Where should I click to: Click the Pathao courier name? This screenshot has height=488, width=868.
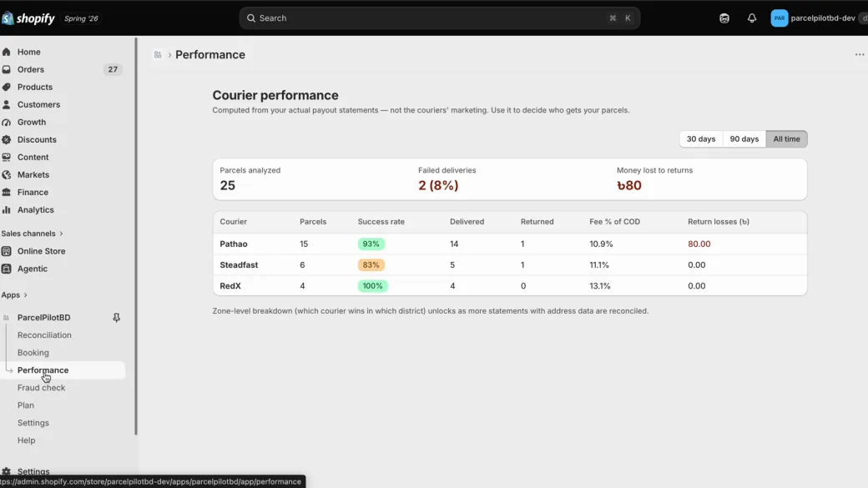(234, 244)
